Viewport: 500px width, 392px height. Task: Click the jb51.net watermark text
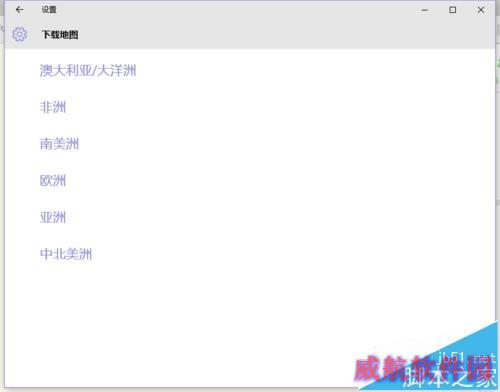click(467, 358)
